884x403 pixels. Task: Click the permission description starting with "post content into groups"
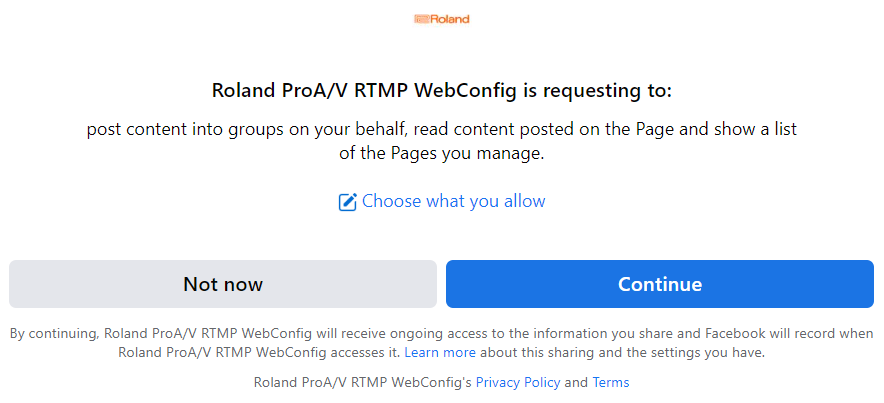(x=441, y=141)
